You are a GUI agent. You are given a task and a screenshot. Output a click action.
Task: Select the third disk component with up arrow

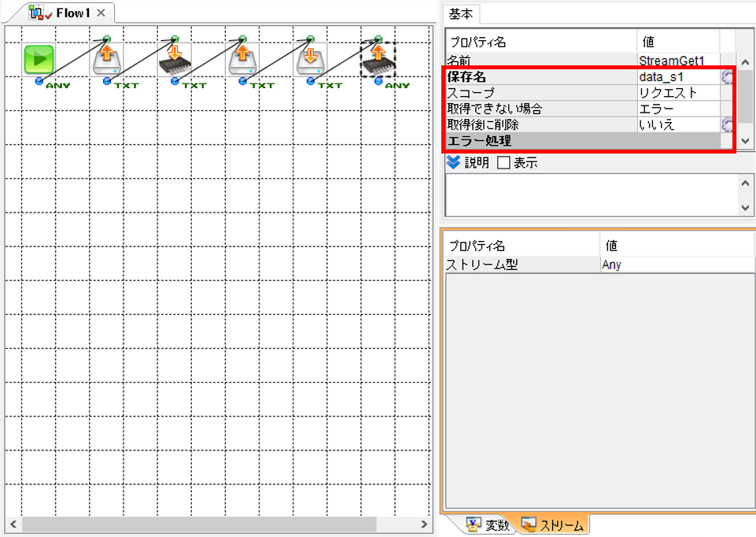(242, 60)
